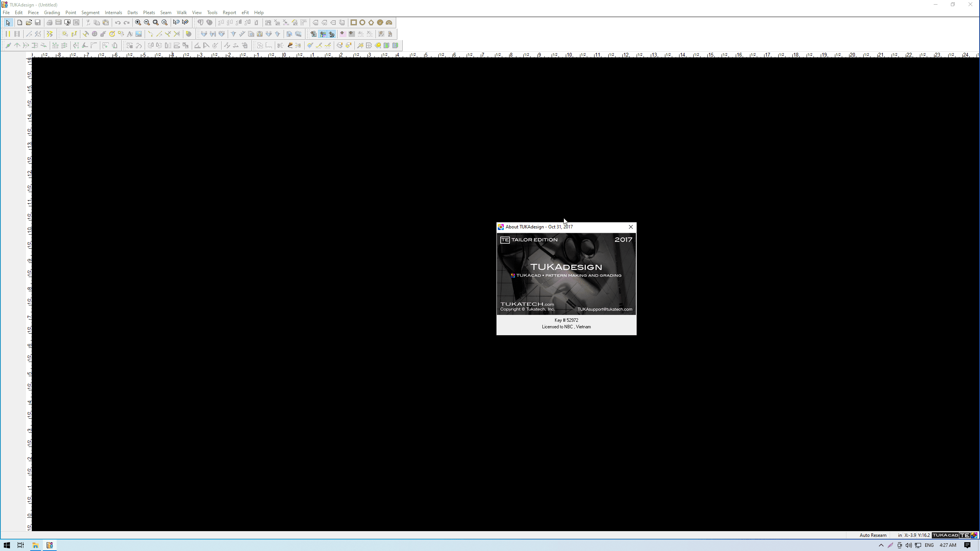Select the rectangle shape tool
Screen dimensions: 980x551
pyautogui.click(x=353, y=23)
